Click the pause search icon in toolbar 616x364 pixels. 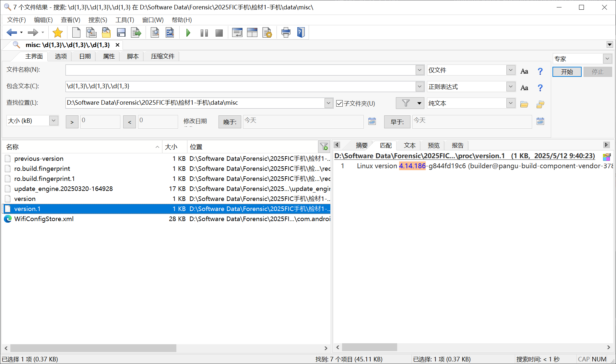(204, 33)
